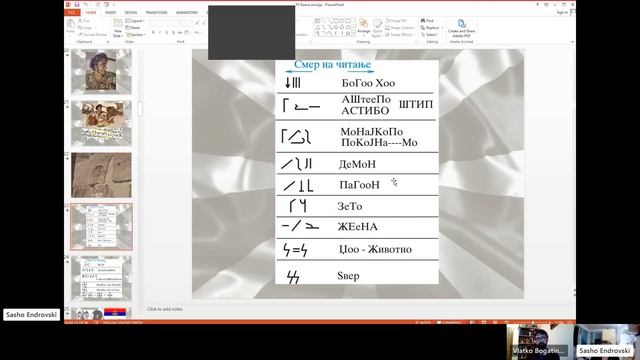Select the highlighted current slide thumbnail
This screenshot has height=360, width=640.
[101, 227]
